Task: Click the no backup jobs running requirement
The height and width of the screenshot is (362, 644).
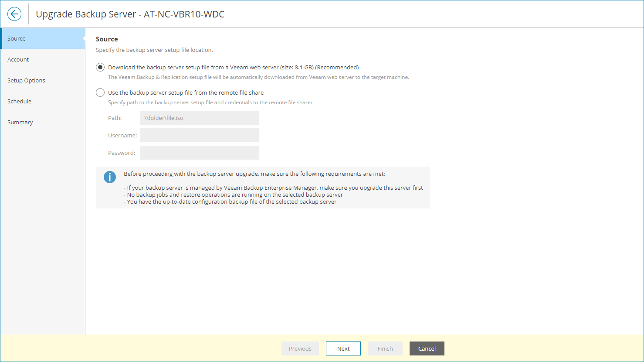Action: click(233, 195)
